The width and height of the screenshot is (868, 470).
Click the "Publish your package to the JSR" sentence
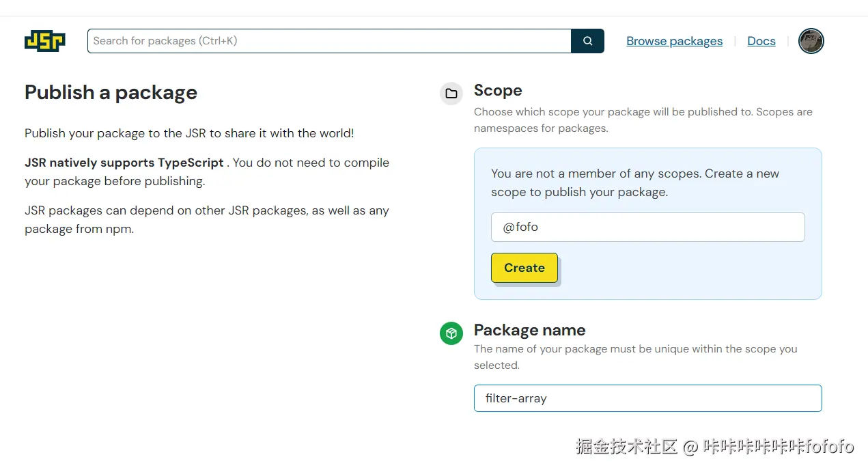click(x=189, y=133)
